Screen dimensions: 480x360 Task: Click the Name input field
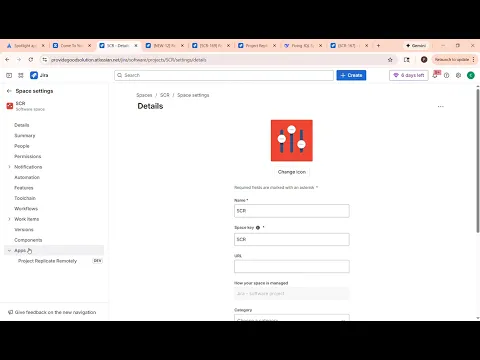pyautogui.click(x=292, y=211)
